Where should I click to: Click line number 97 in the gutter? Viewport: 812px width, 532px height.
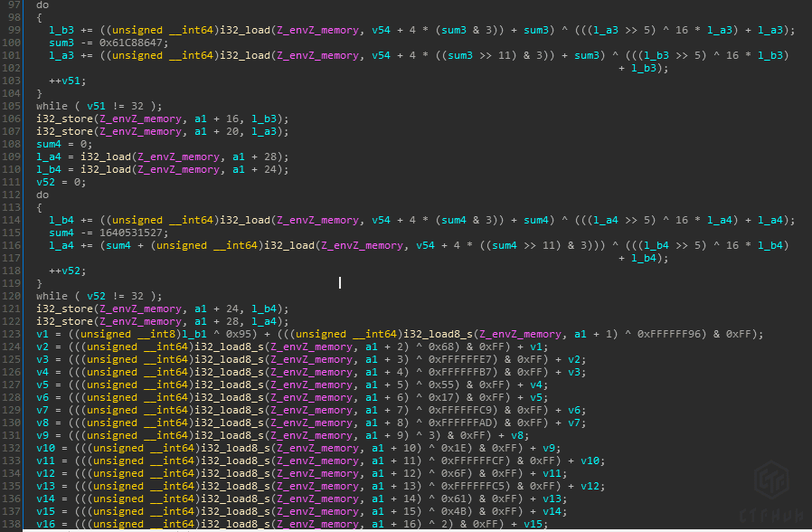(x=14, y=5)
